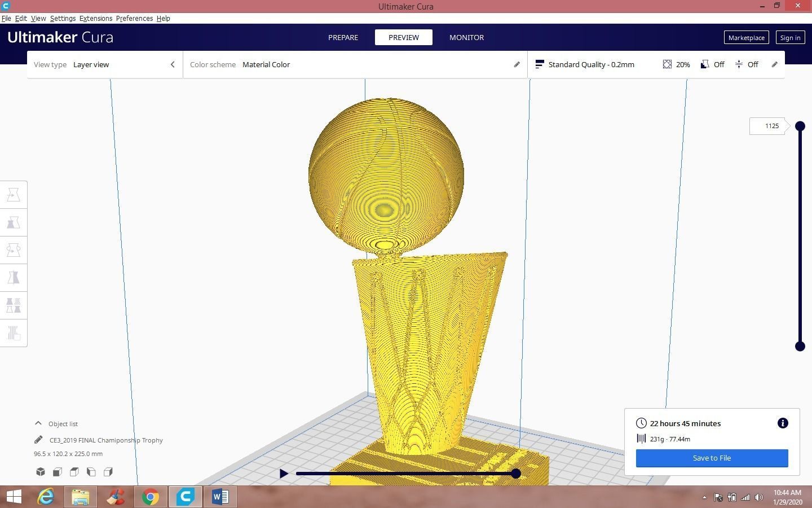This screenshot has height=508, width=812.
Task: Switch to 3D perspective camera view
Action: click(41, 472)
